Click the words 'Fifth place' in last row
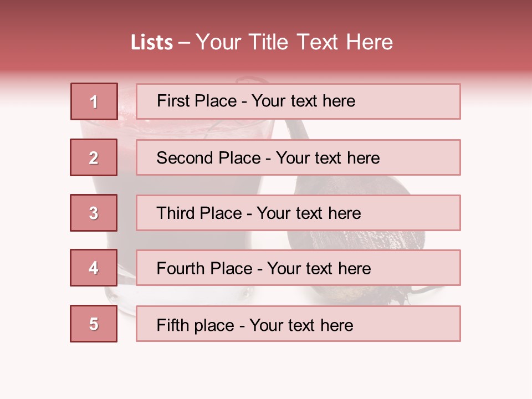This screenshot has width=532, height=399. click(194, 325)
